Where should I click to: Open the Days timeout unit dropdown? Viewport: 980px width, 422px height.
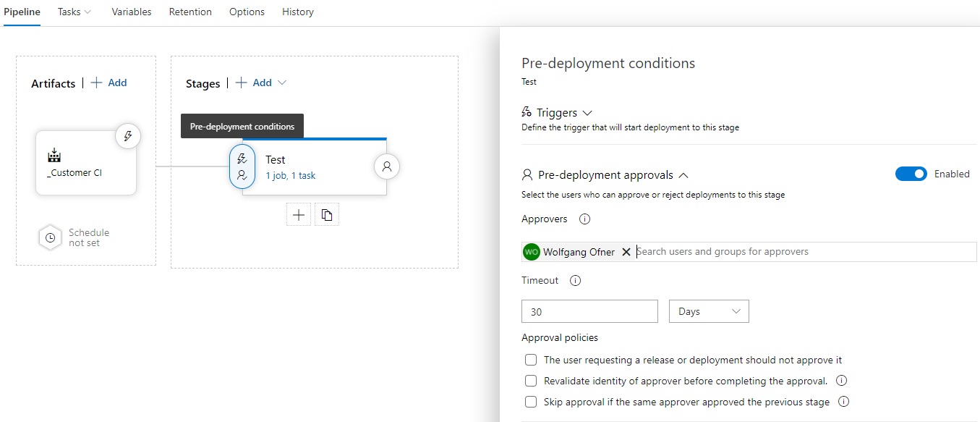(709, 311)
